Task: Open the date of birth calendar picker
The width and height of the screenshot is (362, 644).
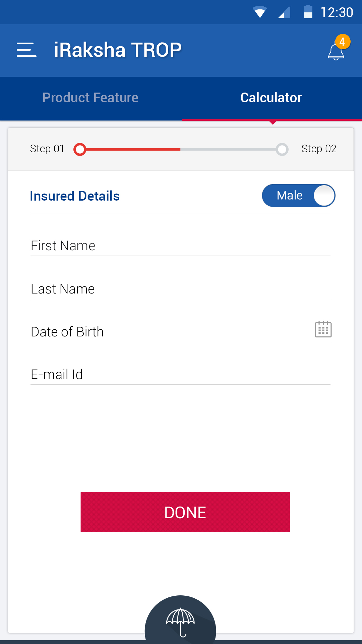Action: [x=323, y=329]
